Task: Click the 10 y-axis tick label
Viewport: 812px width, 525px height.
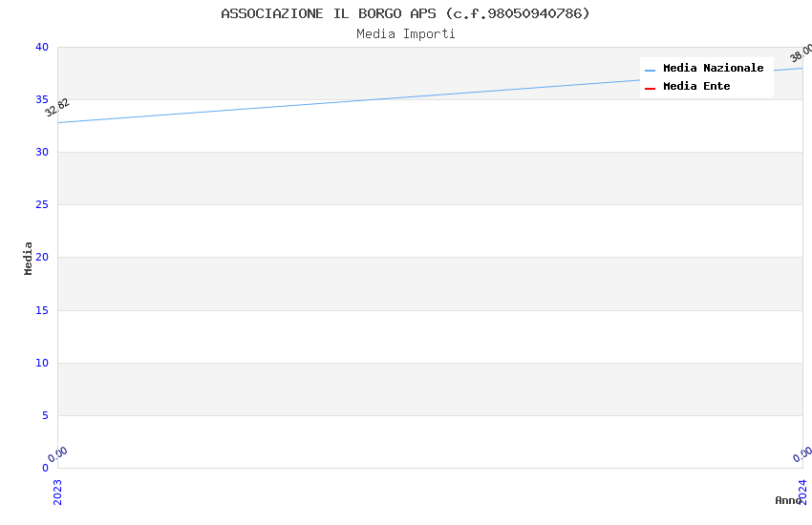Action: pyautogui.click(x=42, y=363)
